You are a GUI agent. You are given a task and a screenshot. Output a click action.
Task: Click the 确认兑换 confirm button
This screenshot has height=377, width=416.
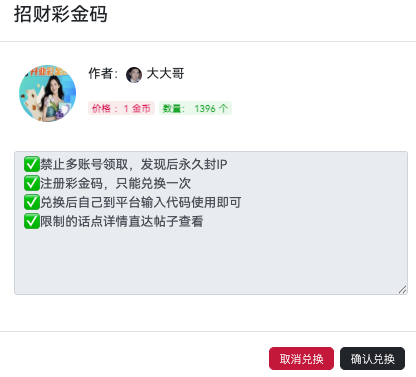(x=372, y=359)
